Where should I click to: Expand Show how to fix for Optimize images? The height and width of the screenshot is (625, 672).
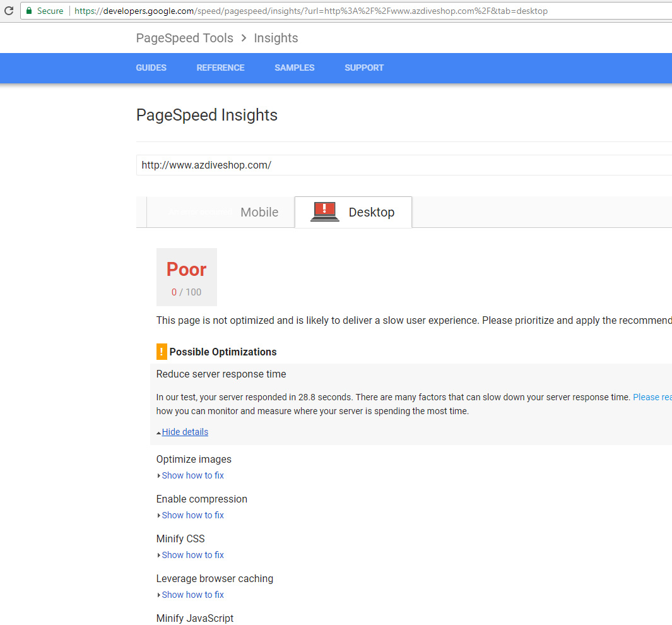point(192,475)
